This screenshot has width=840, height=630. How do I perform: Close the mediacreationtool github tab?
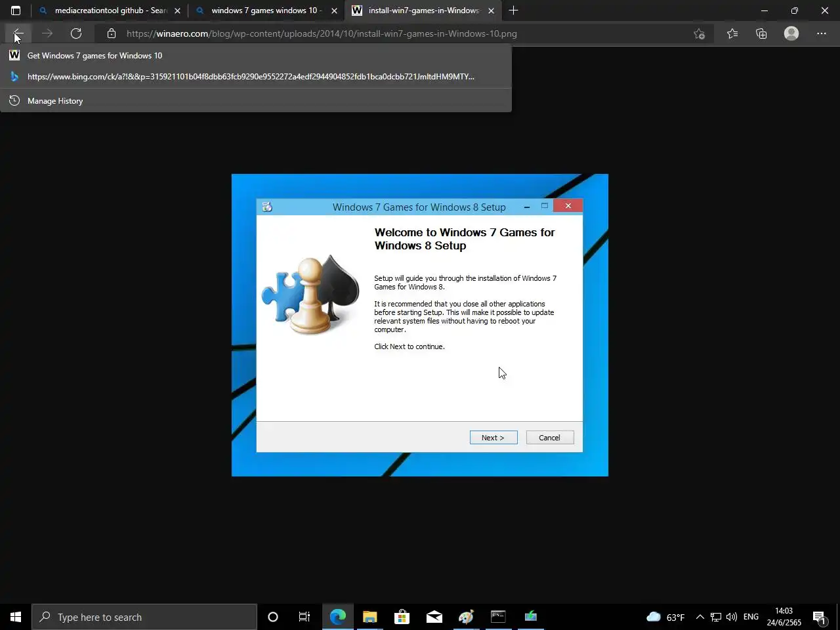coord(177,10)
